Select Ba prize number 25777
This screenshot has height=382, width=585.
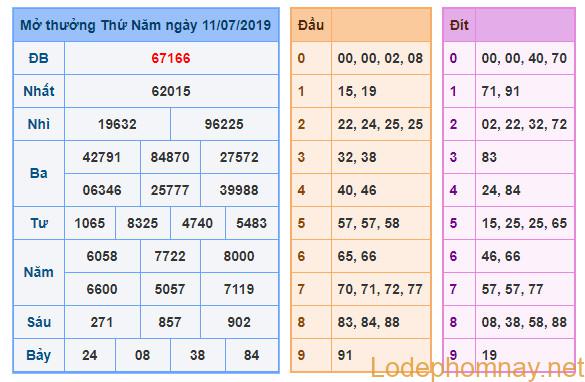170,190
